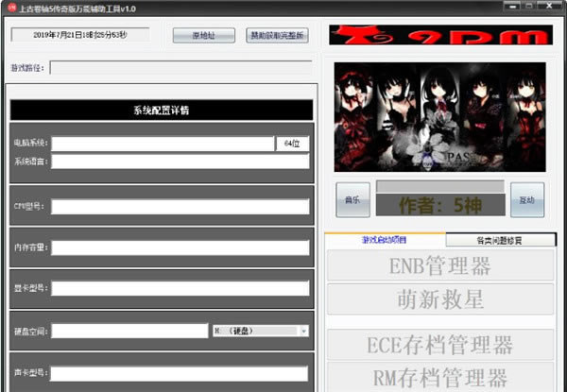Click the 赞助获取完整版 button
This screenshot has height=392, width=567.
coord(277,35)
